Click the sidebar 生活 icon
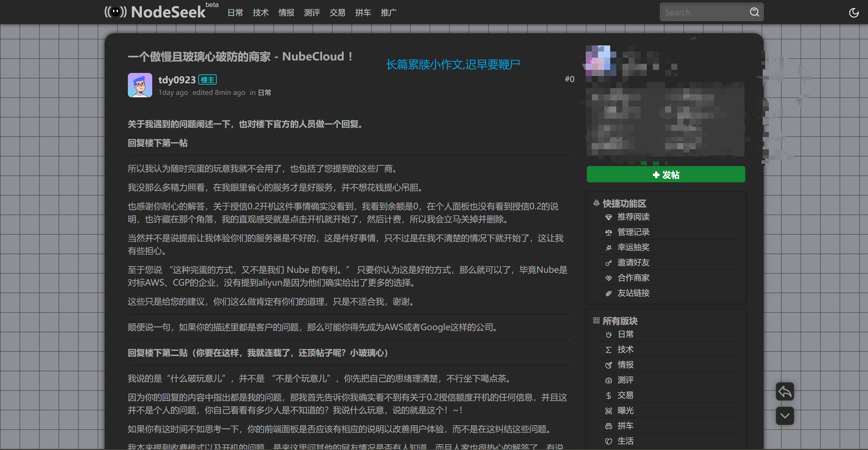This screenshot has width=868, height=450. pos(608,441)
